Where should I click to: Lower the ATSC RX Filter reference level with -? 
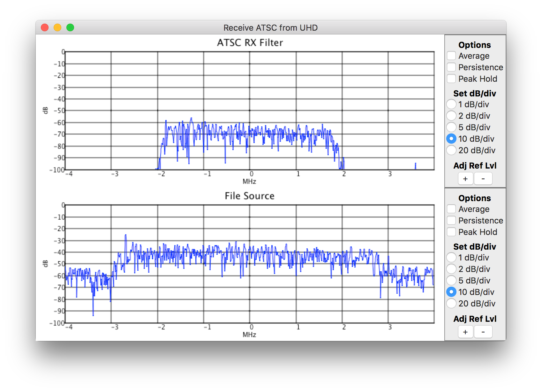click(x=483, y=179)
